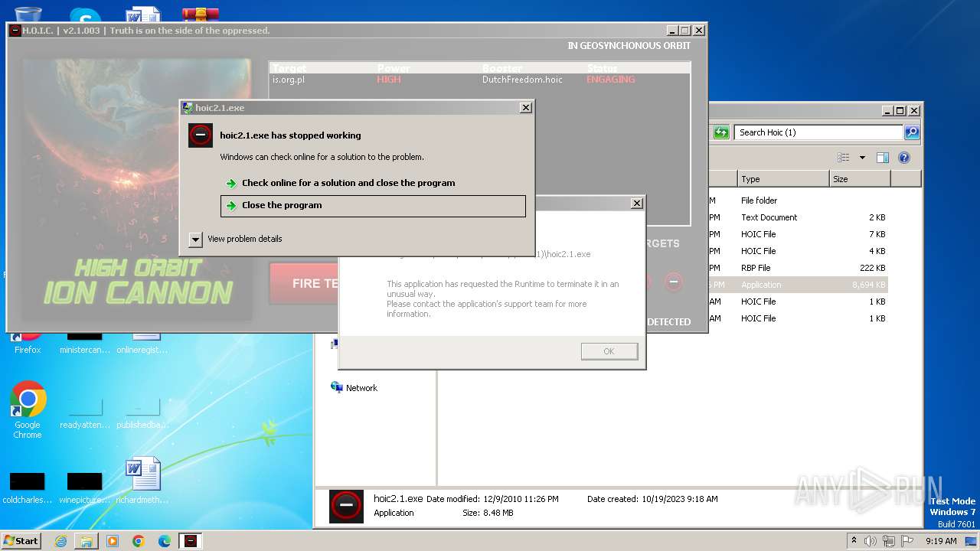Image resolution: width=980 pixels, height=551 pixels.
Task: Open Windows Media Player taskbar icon
Action: pyautogui.click(x=113, y=541)
